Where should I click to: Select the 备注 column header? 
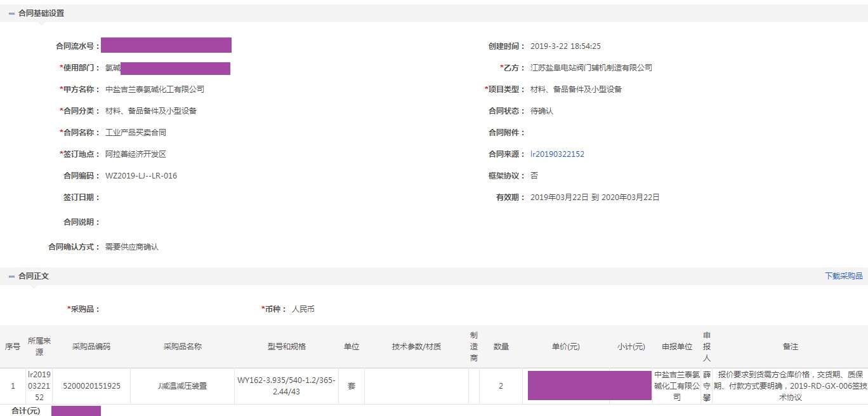coord(790,347)
